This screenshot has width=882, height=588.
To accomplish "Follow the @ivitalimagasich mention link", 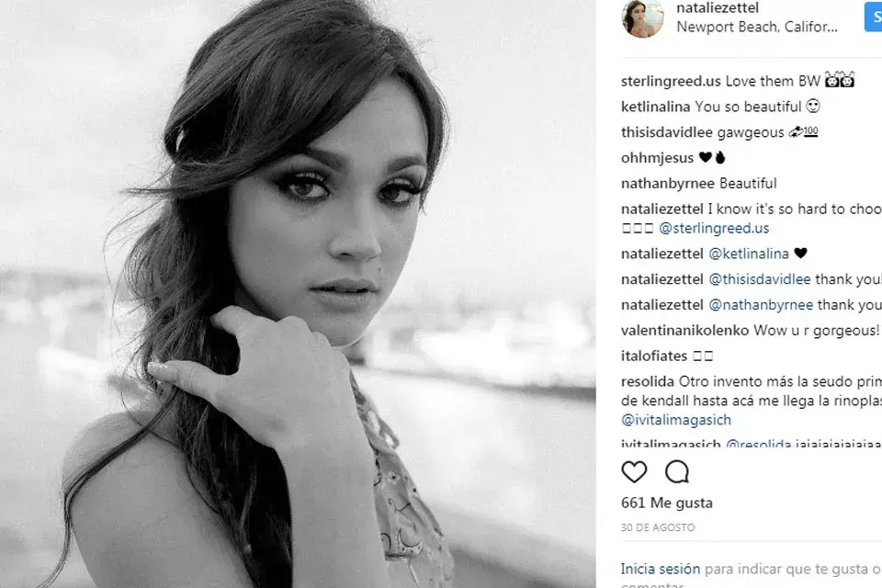I will 676,420.
